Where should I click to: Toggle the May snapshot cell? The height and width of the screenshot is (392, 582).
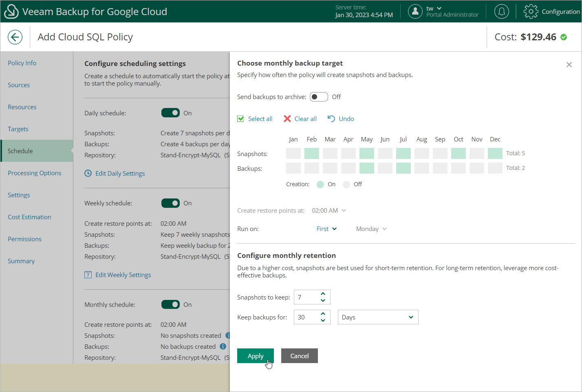367,154
